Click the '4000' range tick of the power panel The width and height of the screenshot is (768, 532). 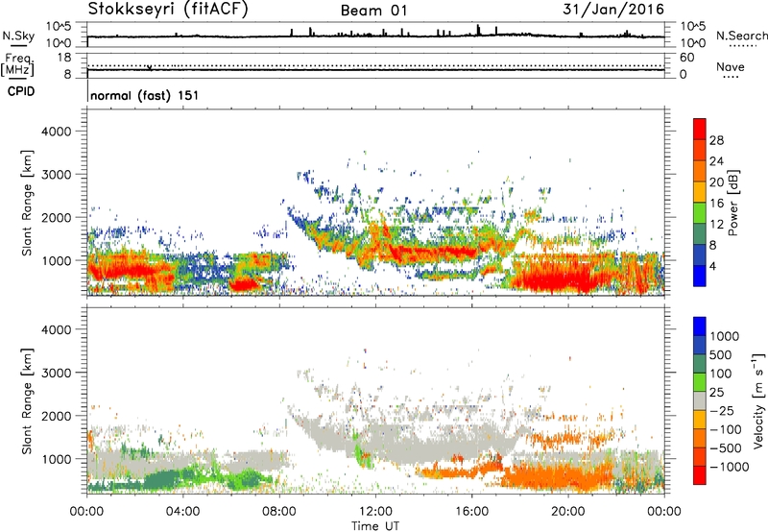[x=56, y=132]
